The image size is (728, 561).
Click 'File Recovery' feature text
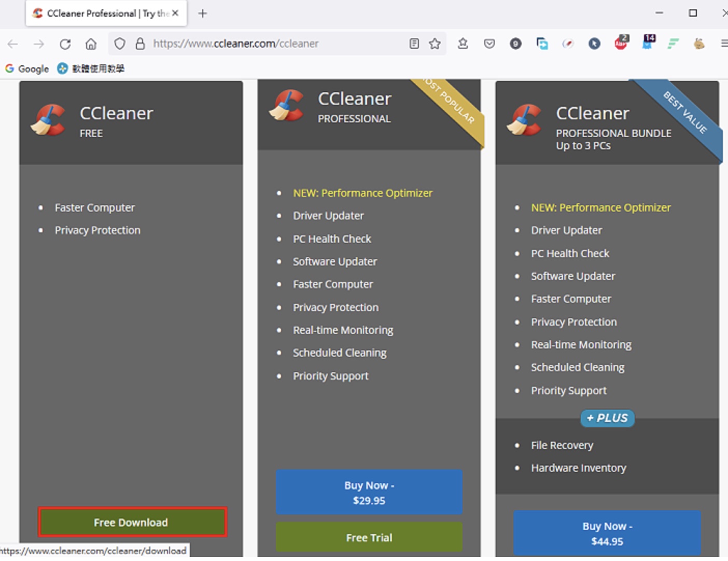pos(562,445)
